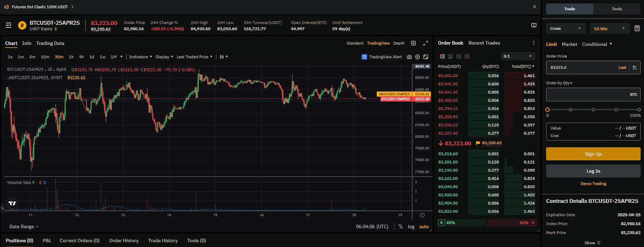This screenshot has width=644, height=247.
Task: Toggle auto scale on chart
Action: coord(424,226)
